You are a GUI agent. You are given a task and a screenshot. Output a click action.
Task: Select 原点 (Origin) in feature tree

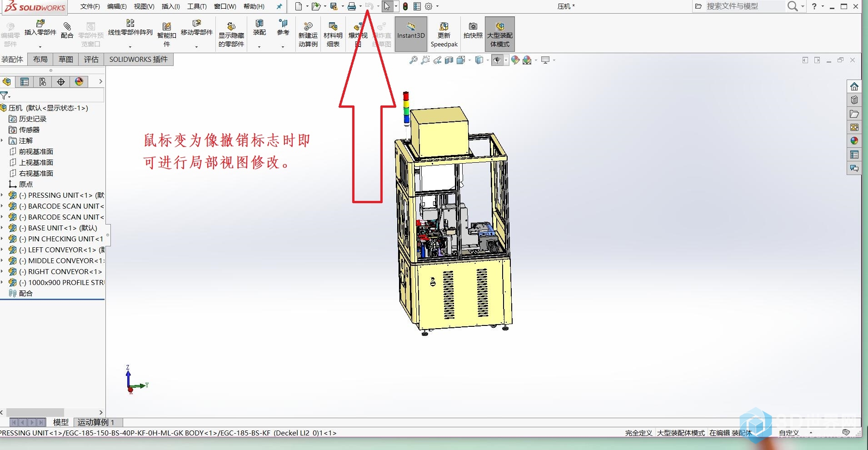26,185
